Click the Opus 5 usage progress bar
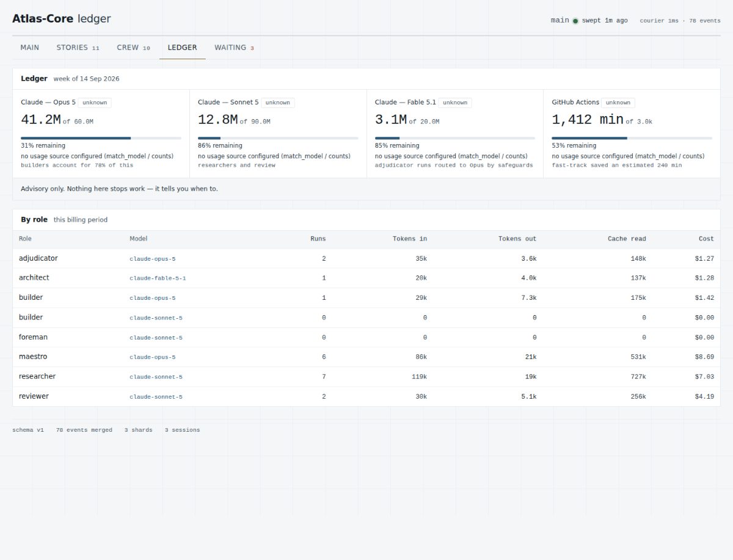Viewport: 733px width, 560px height. pyautogui.click(x=101, y=138)
